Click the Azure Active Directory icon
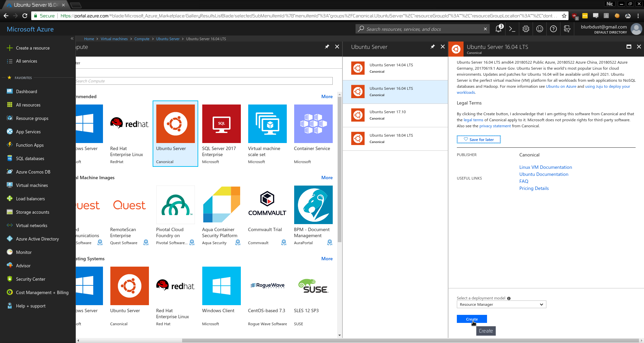 [10, 238]
